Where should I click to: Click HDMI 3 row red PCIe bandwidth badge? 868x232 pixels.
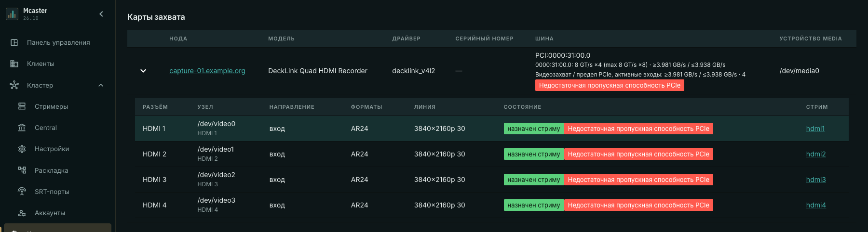[638, 180]
